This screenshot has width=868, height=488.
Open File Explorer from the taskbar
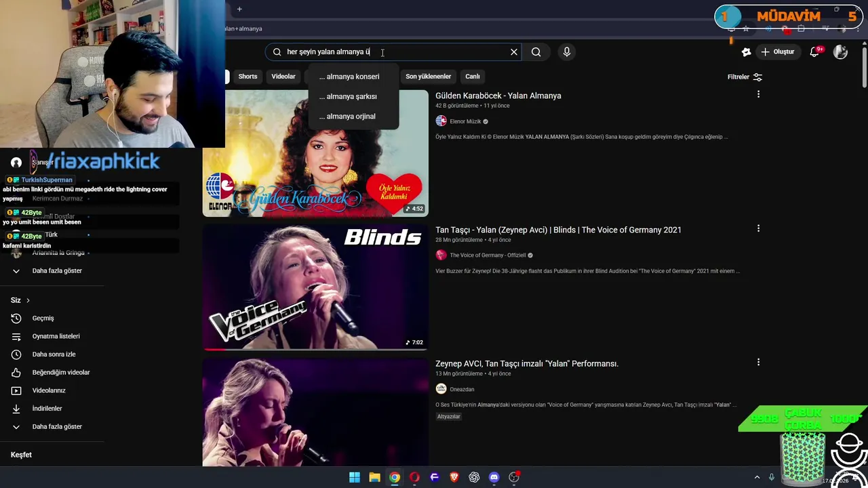pos(374,477)
